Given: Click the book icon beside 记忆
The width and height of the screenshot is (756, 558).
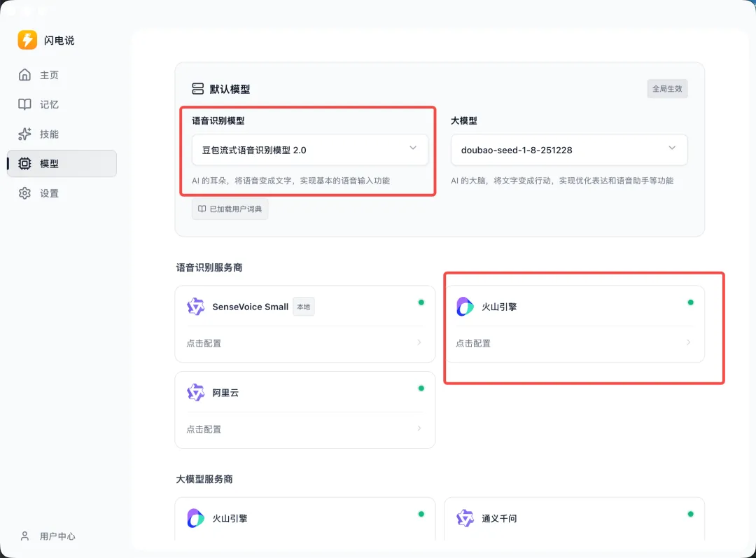Looking at the screenshot, I should [24, 104].
